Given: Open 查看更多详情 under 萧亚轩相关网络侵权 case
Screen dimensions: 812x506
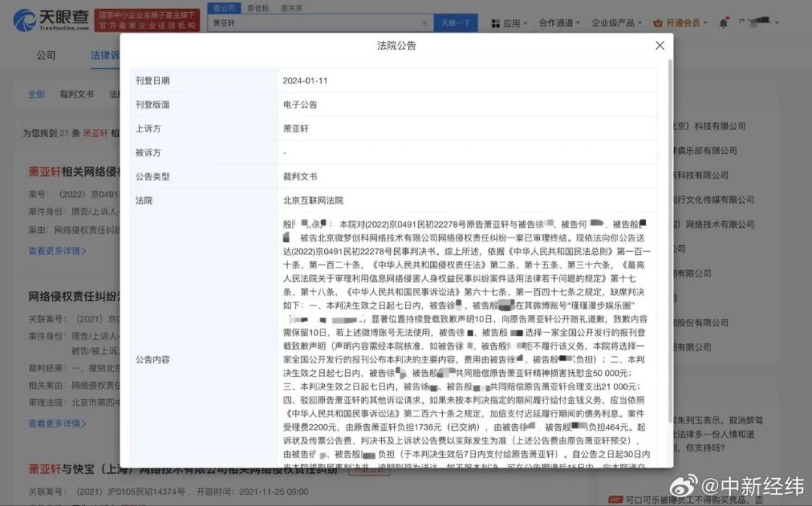Looking at the screenshot, I should pos(57,250).
